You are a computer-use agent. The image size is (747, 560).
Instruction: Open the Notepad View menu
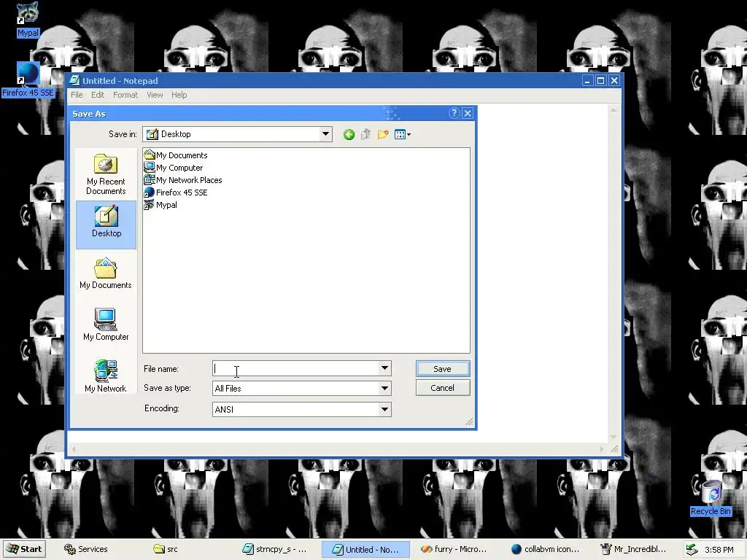(155, 95)
